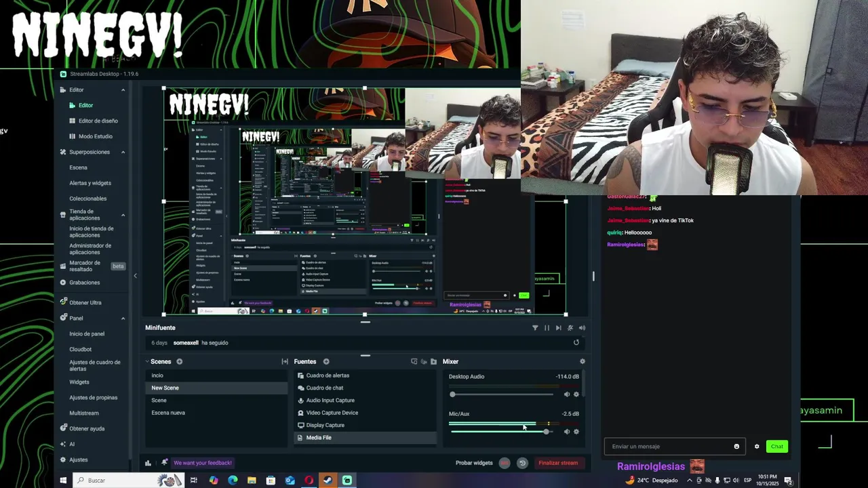Open Desktop Audio settings gear
The image size is (868, 488).
click(x=576, y=394)
